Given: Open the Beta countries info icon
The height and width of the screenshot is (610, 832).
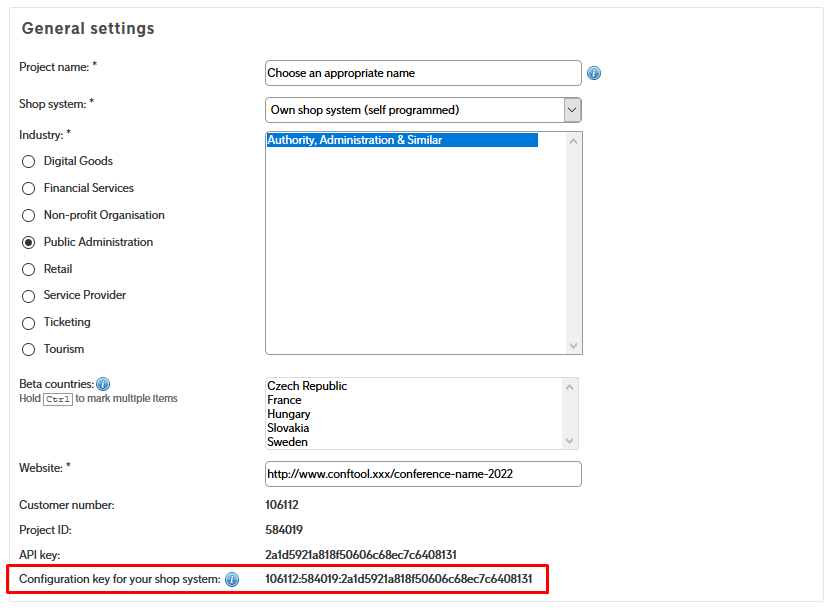Looking at the screenshot, I should (103, 384).
